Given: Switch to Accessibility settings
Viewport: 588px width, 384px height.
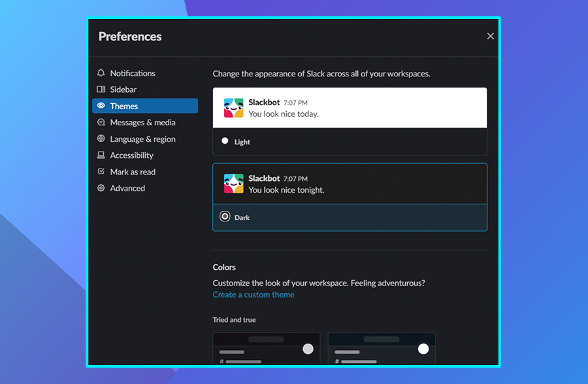Looking at the screenshot, I should point(145,155).
